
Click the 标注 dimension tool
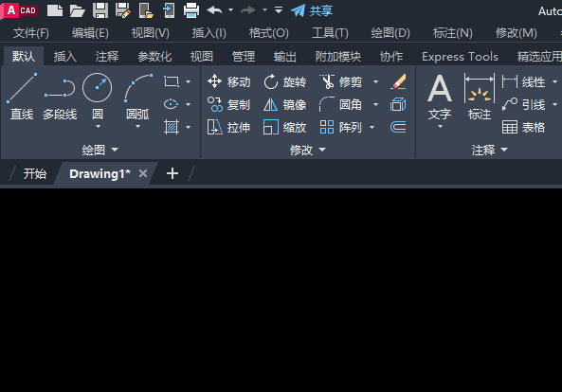coord(480,97)
